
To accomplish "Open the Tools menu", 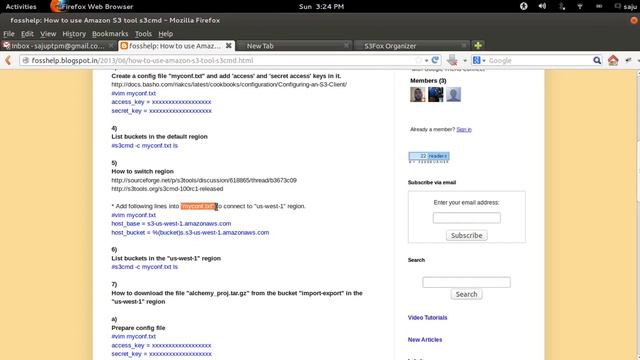I will pyautogui.click(x=143, y=33).
